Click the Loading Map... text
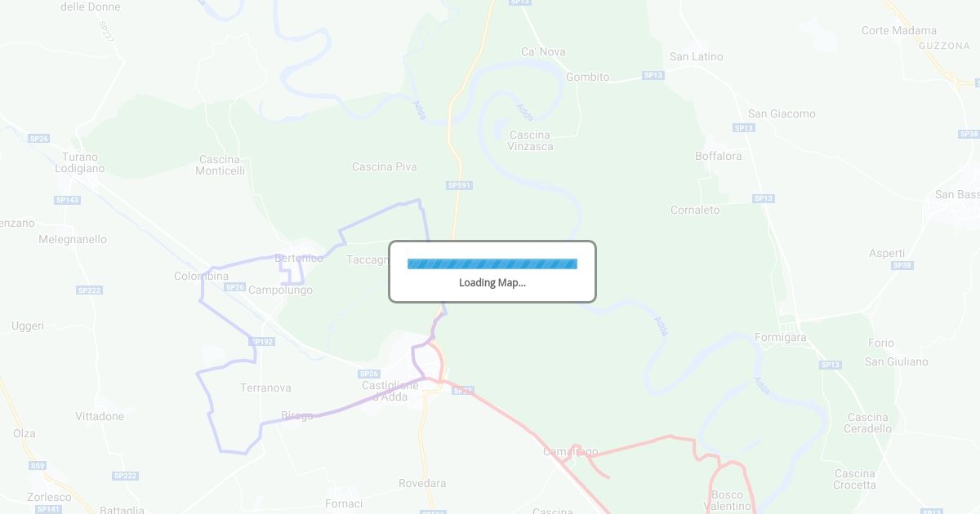This screenshot has width=980, height=514. (492, 283)
